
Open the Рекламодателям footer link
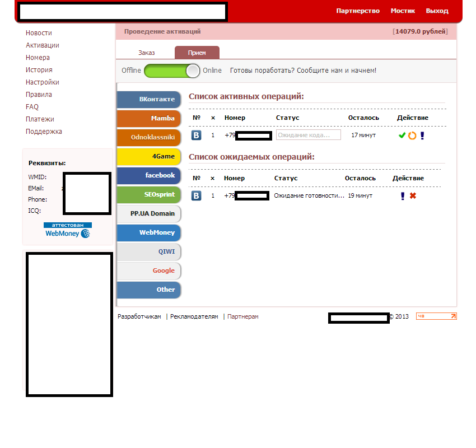(x=194, y=316)
